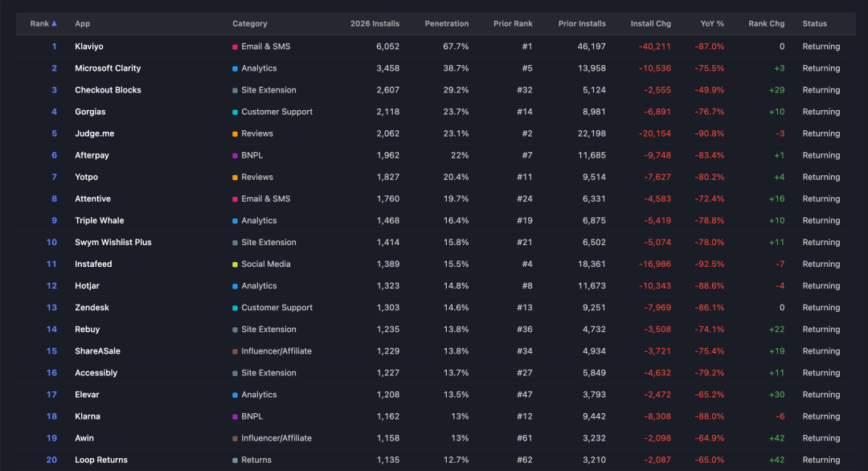Sort by the Rank Chg column header
Screen dimensions: 868x471
pyautogui.click(x=766, y=24)
